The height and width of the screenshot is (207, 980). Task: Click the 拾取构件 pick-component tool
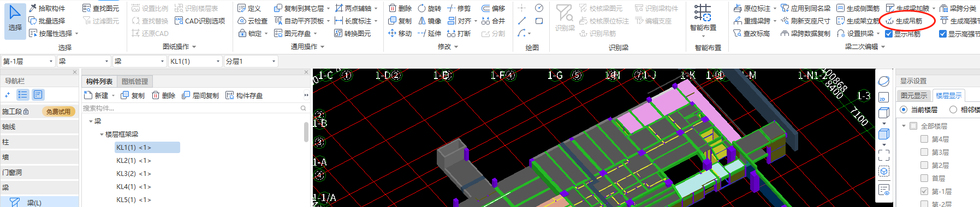(47, 8)
